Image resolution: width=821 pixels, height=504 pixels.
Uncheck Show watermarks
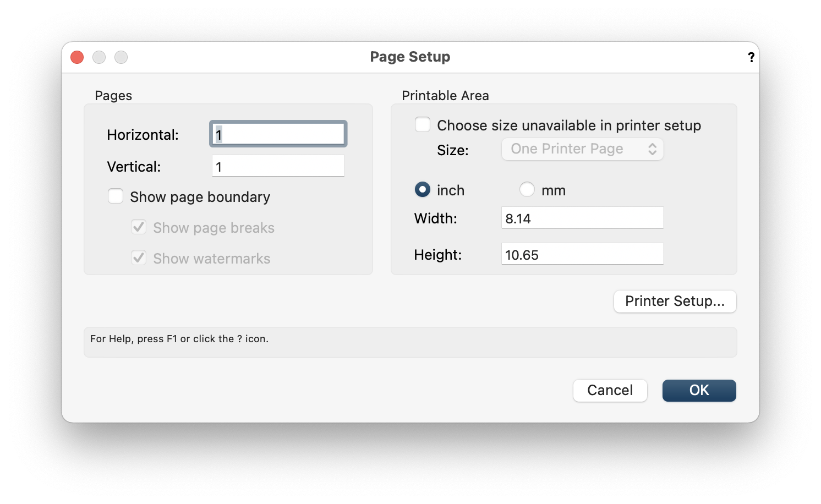(138, 258)
